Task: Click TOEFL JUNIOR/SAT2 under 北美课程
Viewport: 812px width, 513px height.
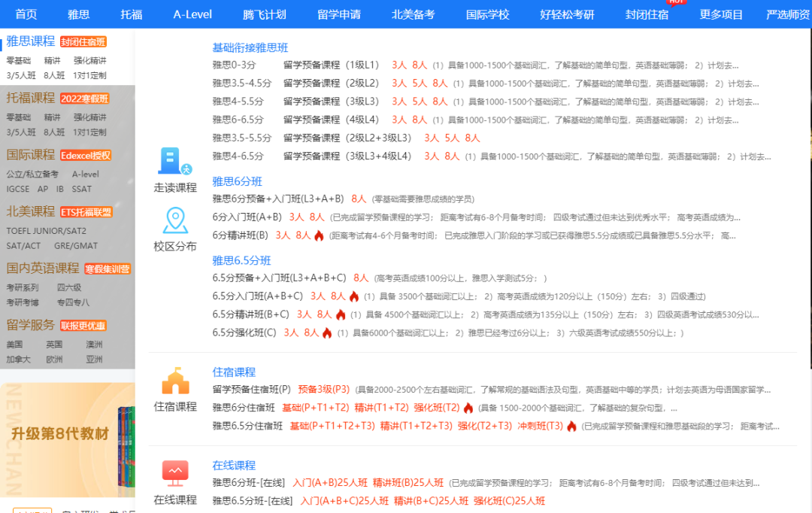Action: coord(47,231)
